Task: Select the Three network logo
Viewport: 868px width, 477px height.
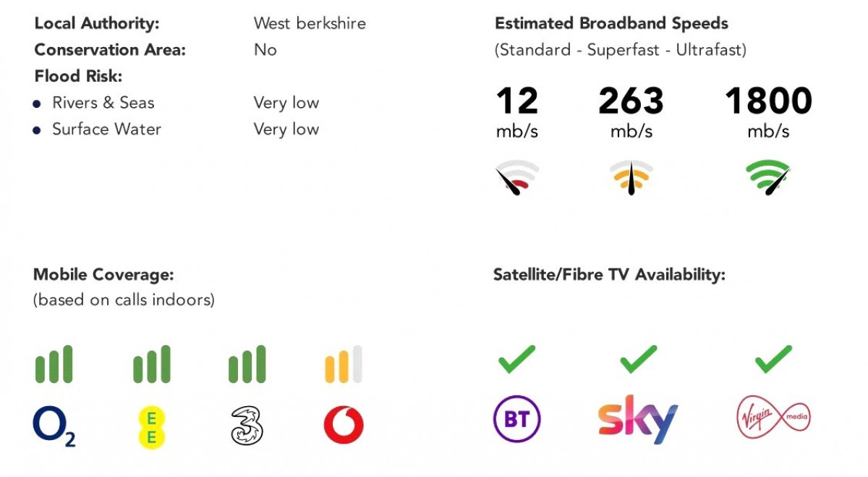Action: point(247,426)
